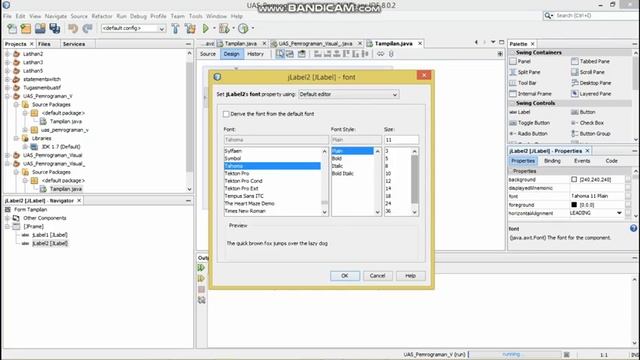
Task: Click the Debug Project toolbar icon
Action: coord(224,29)
